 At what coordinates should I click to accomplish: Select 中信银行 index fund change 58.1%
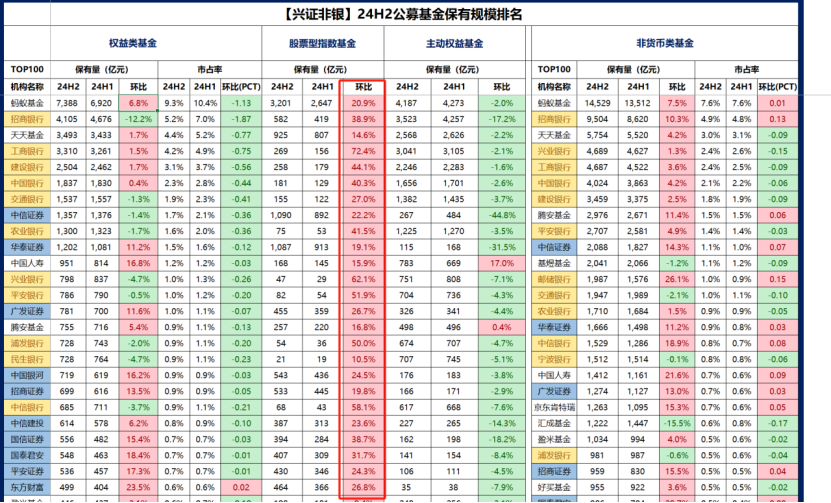click(363, 407)
